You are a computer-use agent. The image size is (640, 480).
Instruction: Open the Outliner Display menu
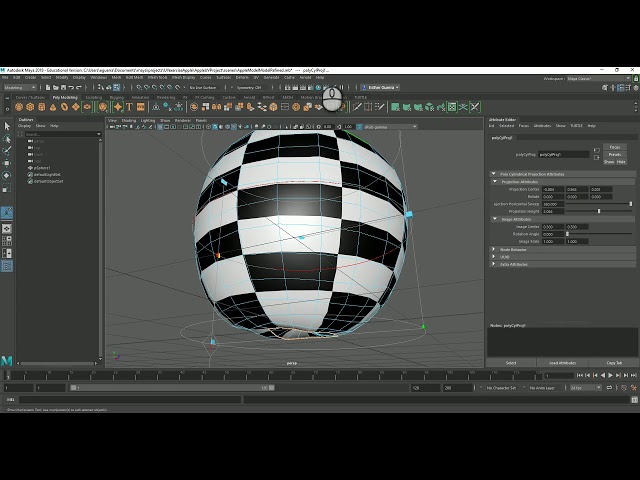pos(24,126)
